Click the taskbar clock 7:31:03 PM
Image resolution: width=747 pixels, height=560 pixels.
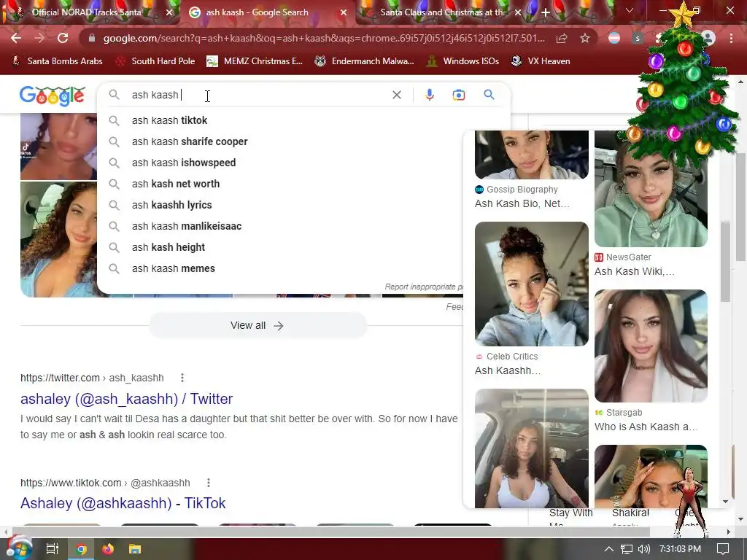click(x=680, y=549)
